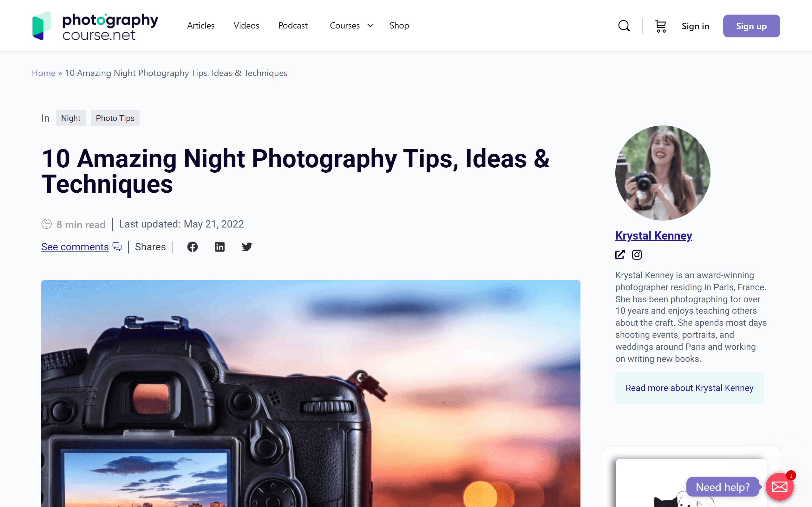Select the Photo Tips category tag
Image resolution: width=812 pixels, height=507 pixels.
click(x=115, y=118)
